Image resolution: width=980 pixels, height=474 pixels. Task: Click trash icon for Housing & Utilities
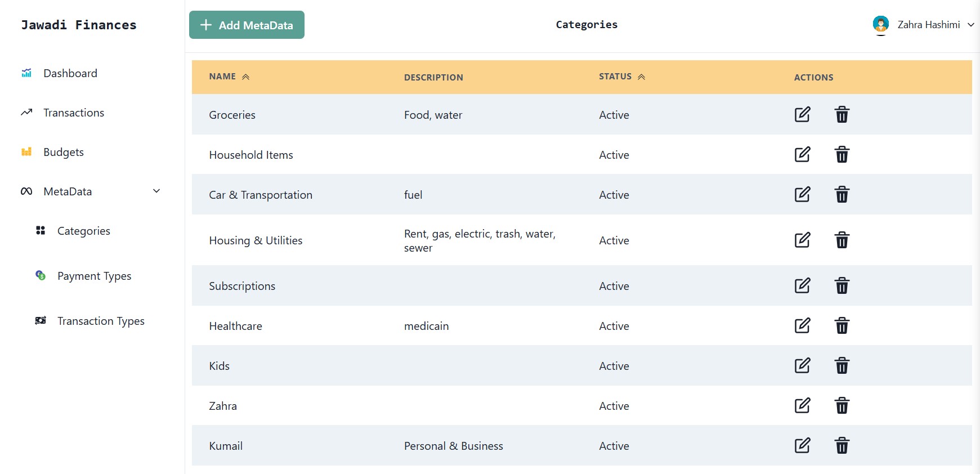[x=842, y=240]
